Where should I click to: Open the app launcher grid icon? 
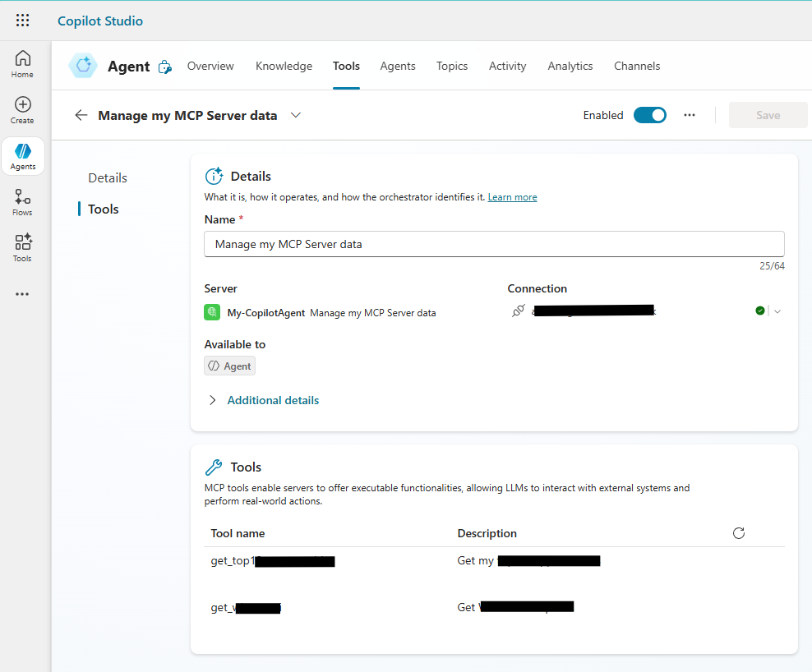click(x=22, y=21)
